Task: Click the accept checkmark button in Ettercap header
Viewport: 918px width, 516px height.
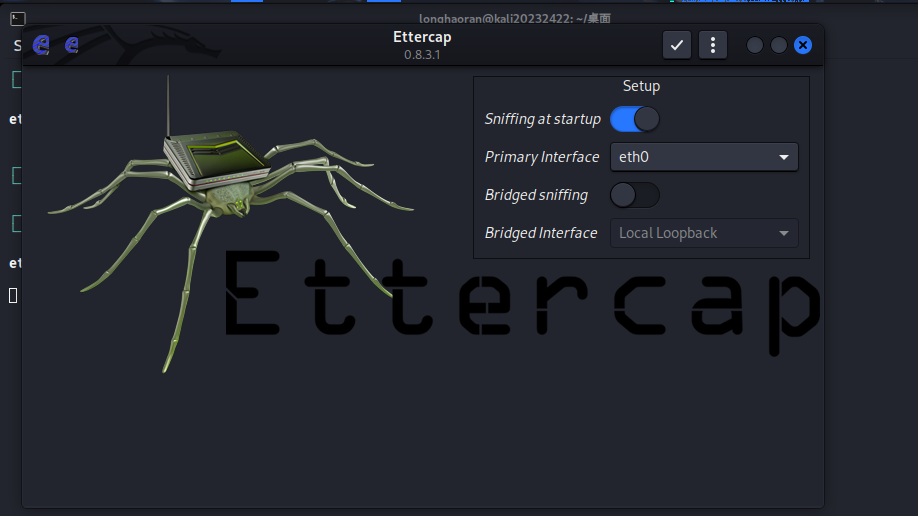Action: point(677,45)
